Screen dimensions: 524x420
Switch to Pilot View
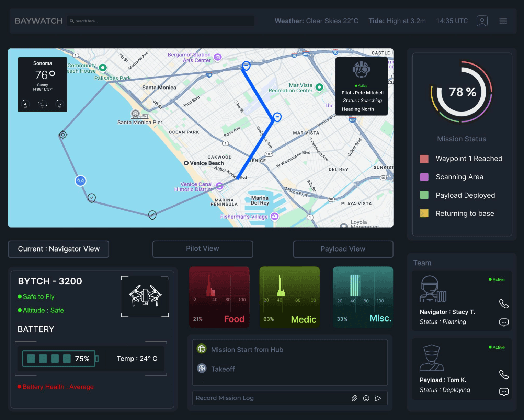pos(203,249)
